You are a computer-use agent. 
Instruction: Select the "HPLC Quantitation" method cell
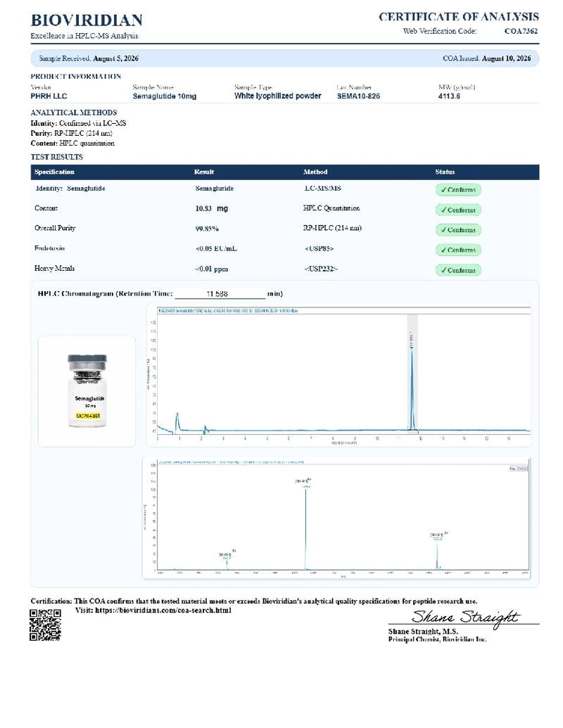(x=331, y=208)
